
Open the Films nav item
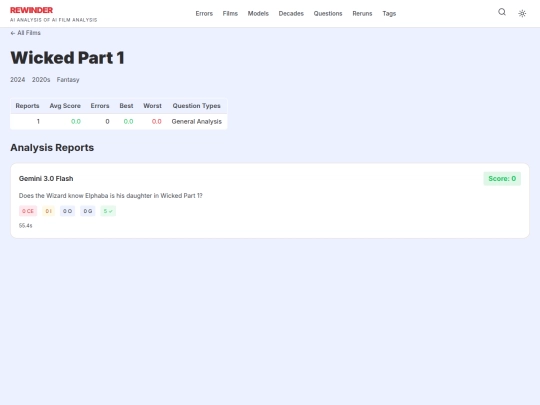tap(230, 13)
